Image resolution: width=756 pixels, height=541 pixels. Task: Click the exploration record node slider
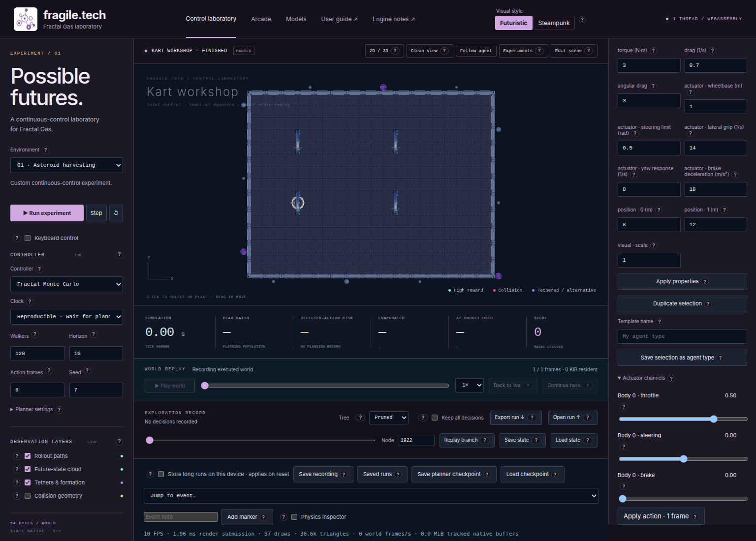(x=260, y=440)
